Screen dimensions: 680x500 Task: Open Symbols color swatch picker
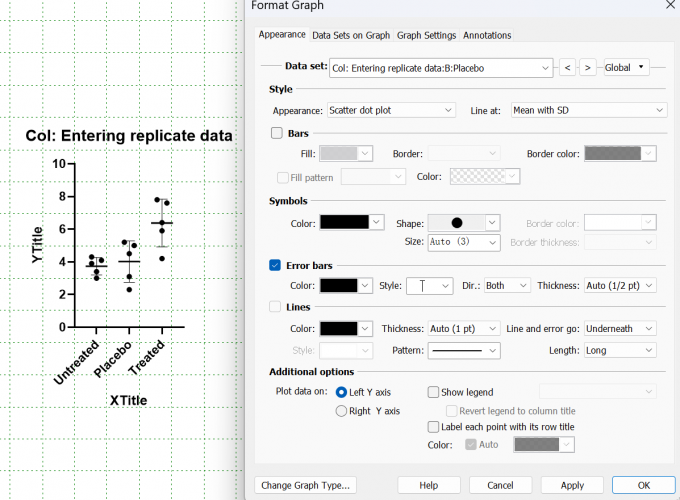[352, 223]
